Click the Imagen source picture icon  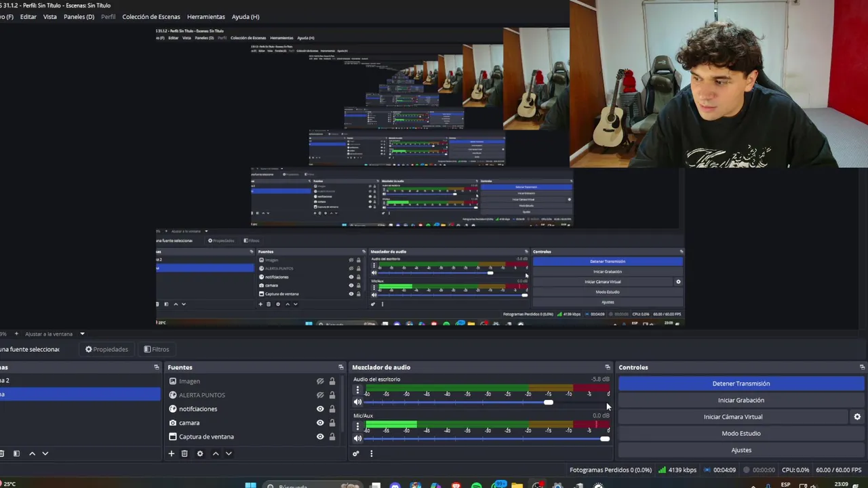[173, 382]
